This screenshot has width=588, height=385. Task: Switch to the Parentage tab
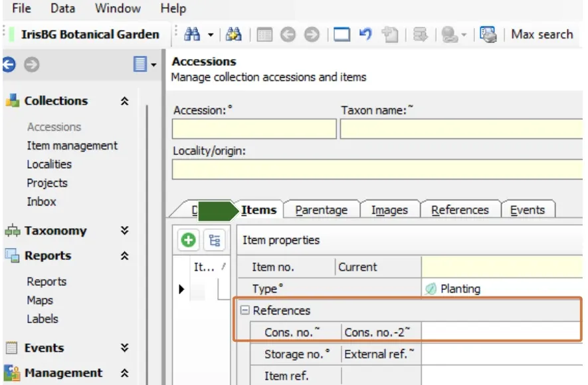point(322,209)
